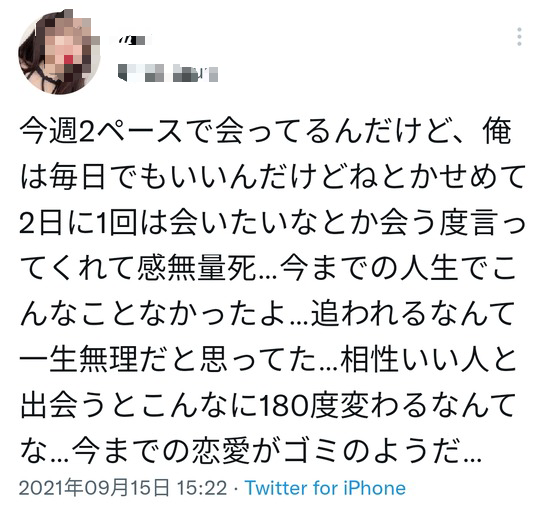The image size is (550, 510).
Task: Click the word 俺 ending the first line
Action: tap(497, 131)
